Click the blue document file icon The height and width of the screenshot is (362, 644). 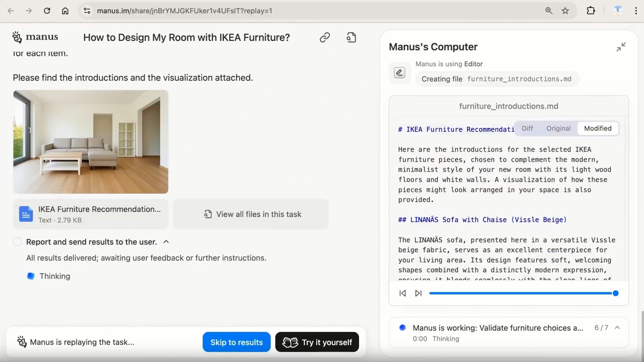[x=26, y=214]
